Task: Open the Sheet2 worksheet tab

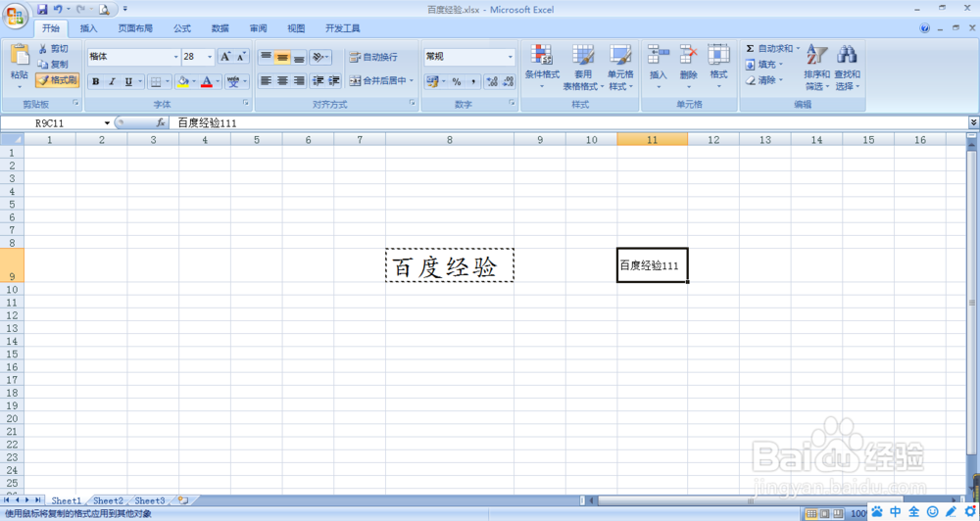Action: (x=108, y=501)
